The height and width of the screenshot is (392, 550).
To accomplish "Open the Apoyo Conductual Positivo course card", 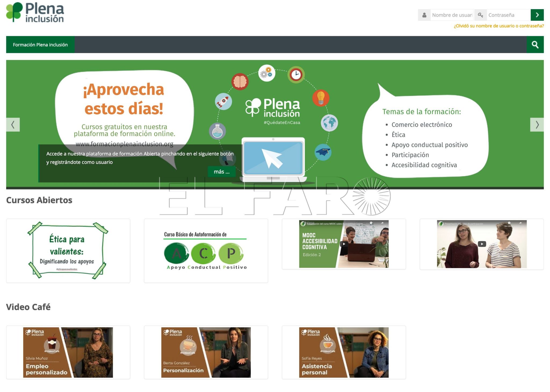I will coord(206,251).
